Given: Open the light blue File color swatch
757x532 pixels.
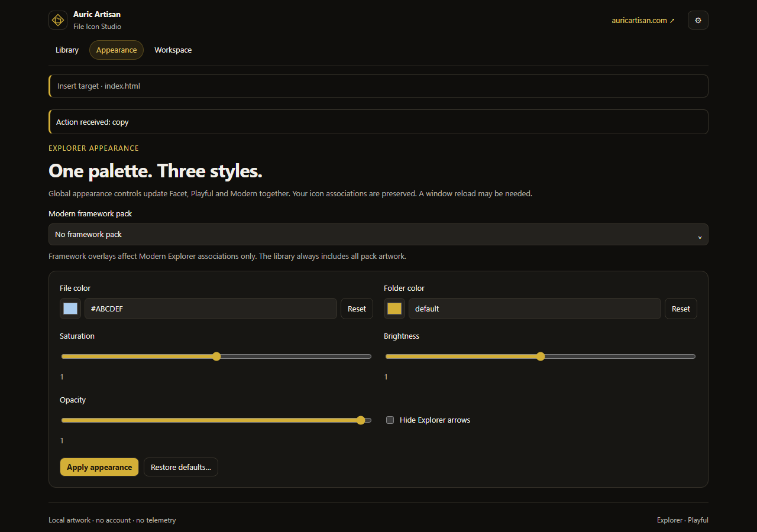Looking at the screenshot, I should point(70,309).
